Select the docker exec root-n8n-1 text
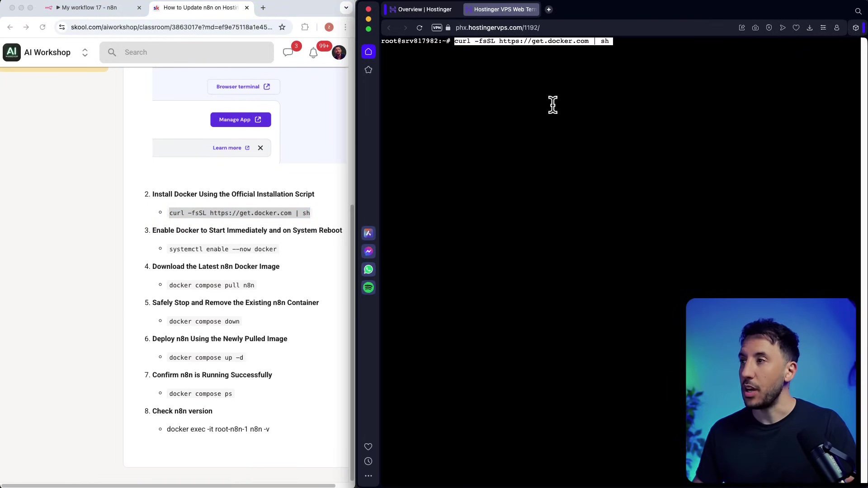Viewport: 868px width, 488px height. coord(218,429)
